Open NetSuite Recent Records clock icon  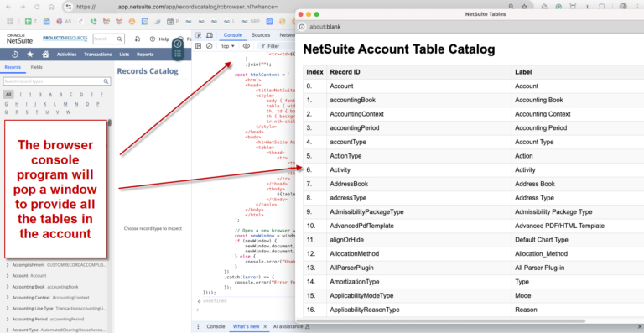[15, 55]
